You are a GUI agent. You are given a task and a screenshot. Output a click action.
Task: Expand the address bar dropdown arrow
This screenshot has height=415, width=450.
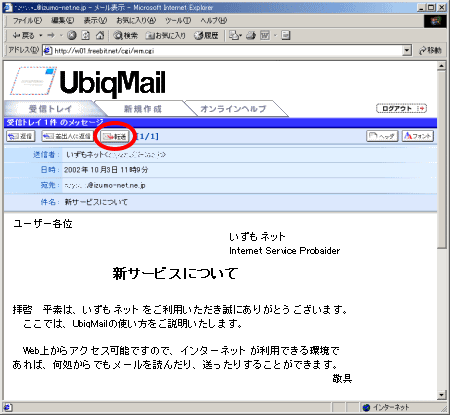[x=407, y=51]
